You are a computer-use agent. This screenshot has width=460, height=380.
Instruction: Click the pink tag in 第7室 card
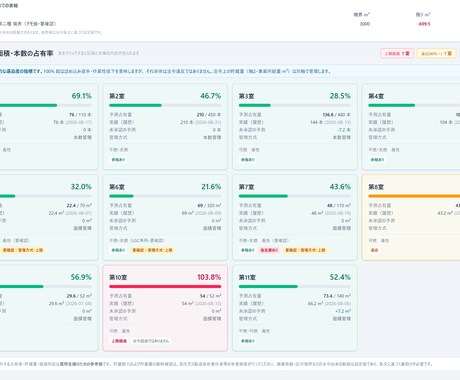pyautogui.click(x=269, y=250)
